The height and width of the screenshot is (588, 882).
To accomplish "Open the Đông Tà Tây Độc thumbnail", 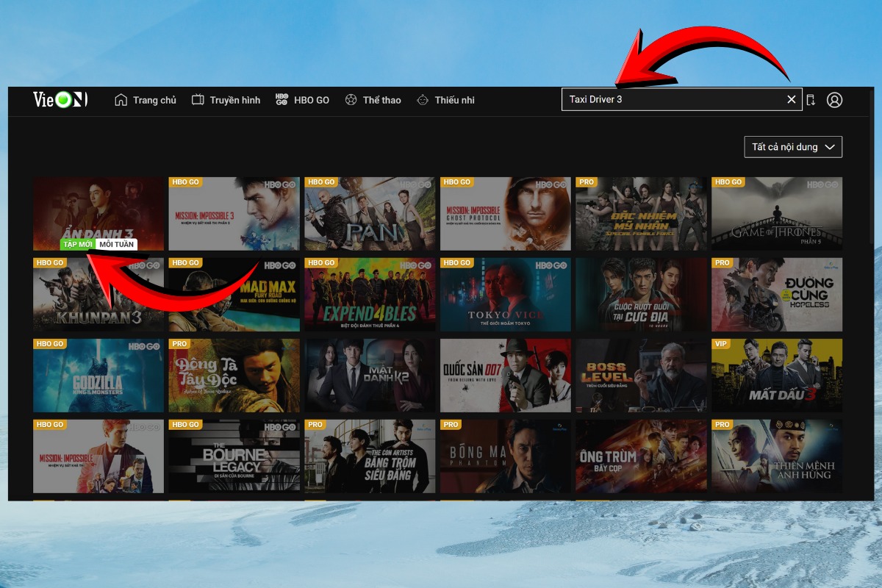I will (234, 375).
